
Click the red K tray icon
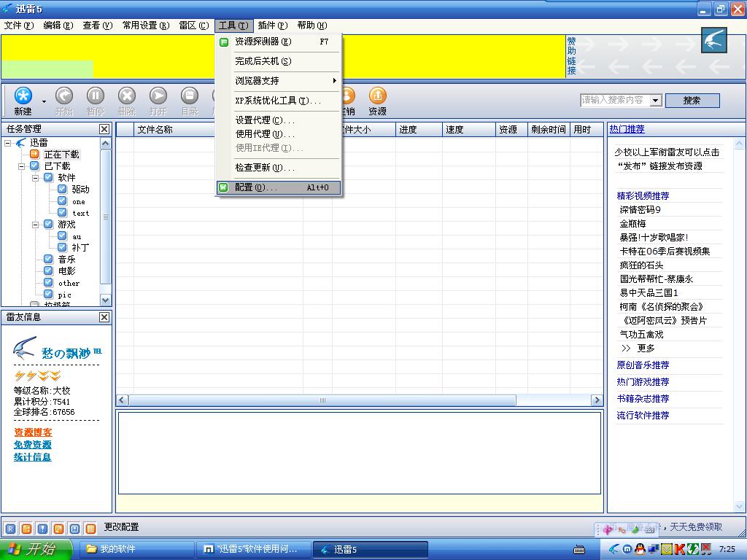click(680, 549)
